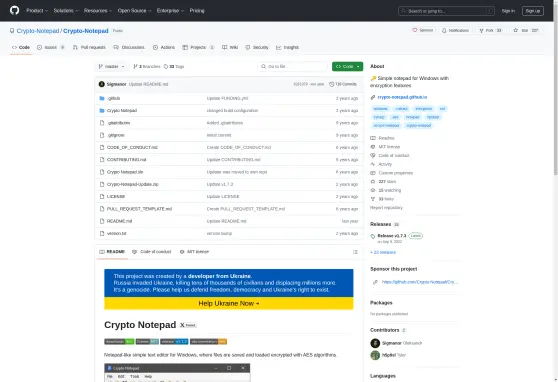
Task: Click the Search or jump to field
Action: [446, 11]
